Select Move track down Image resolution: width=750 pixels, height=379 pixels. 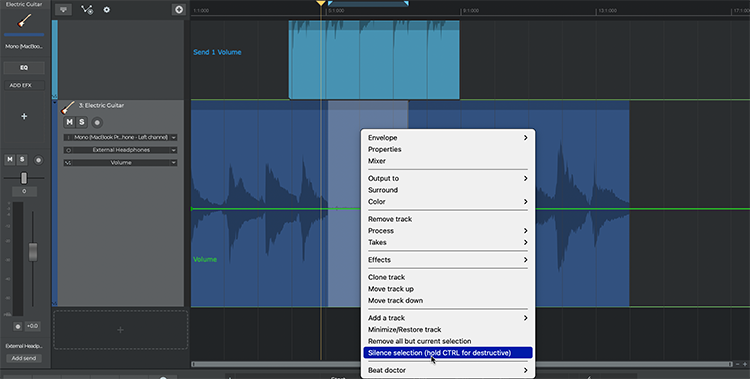448,301
